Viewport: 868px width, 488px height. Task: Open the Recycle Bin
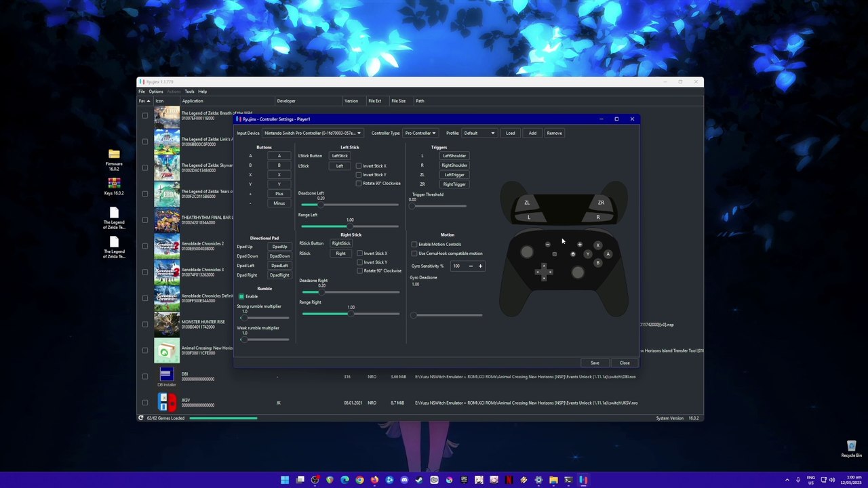(x=851, y=449)
